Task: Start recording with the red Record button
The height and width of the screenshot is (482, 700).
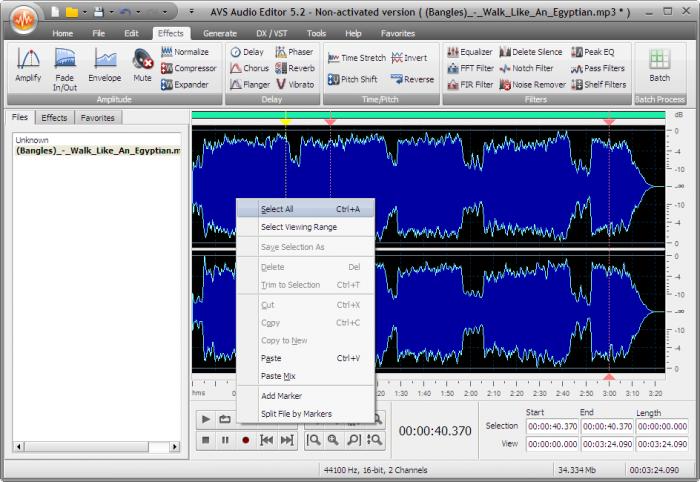Action: pyautogui.click(x=245, y=440)
